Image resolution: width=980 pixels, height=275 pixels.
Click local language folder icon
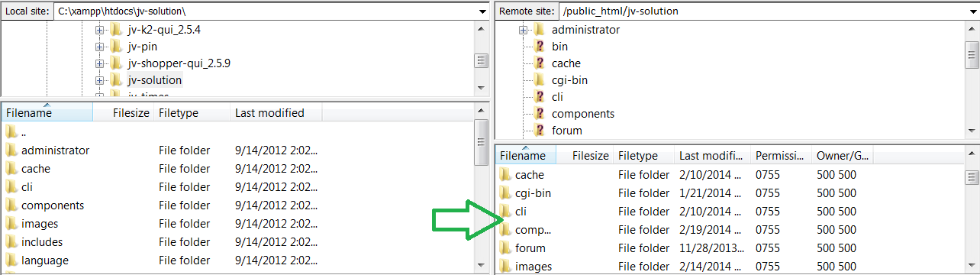(x=11, y=260)
